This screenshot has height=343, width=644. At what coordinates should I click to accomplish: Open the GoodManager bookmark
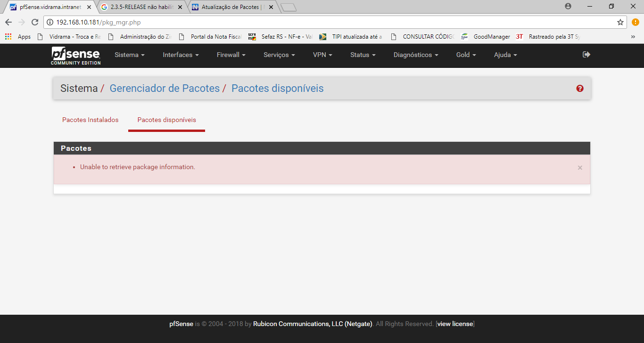click(x=491, y=37)
